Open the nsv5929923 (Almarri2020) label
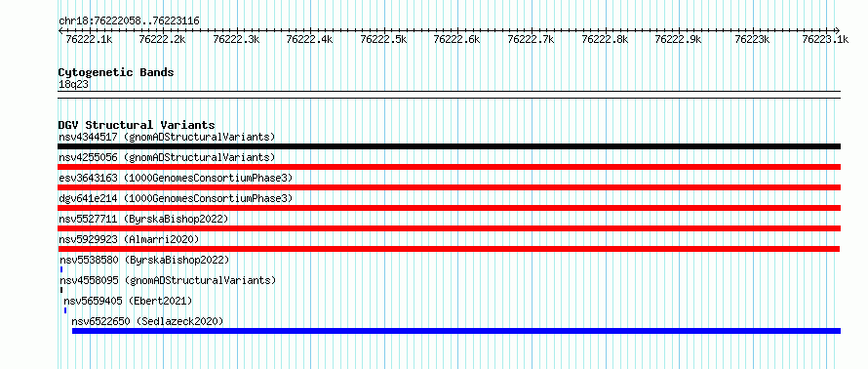Screen dimensions: 868x369 (129, 239)
